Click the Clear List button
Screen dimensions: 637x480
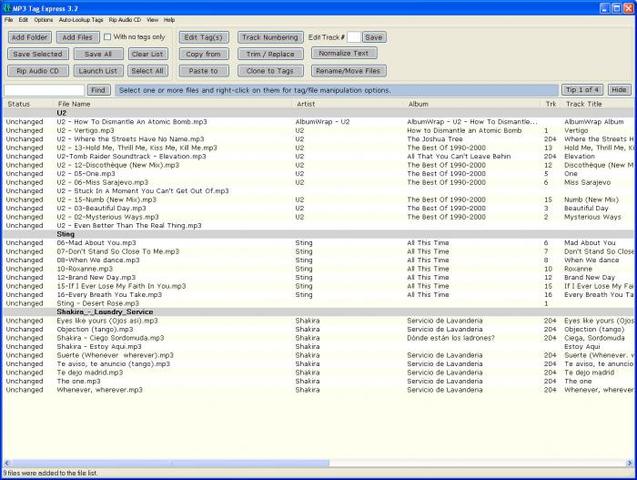pos(147,54)
